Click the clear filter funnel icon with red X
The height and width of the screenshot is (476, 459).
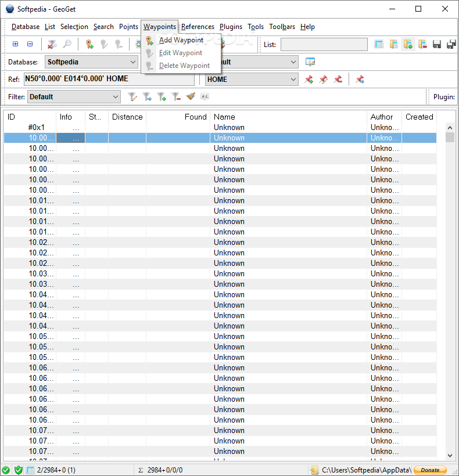point(52,44)
